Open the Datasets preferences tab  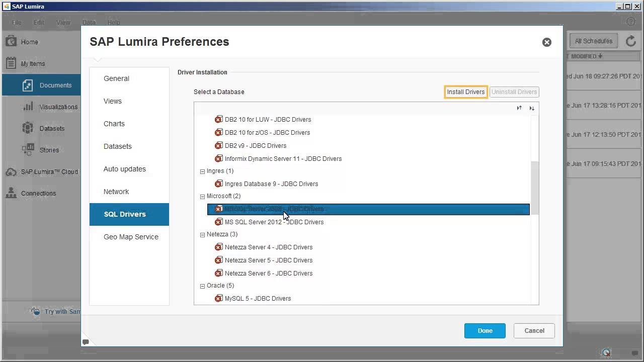[x=129, y=146]
